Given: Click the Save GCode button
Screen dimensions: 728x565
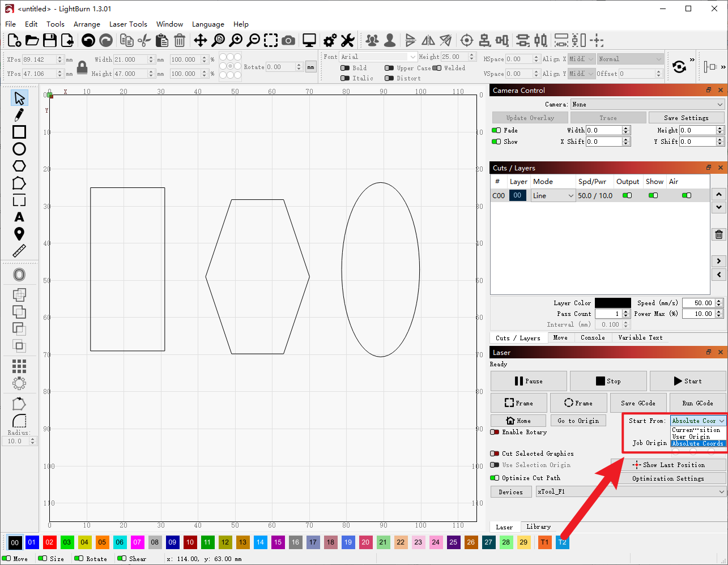Looking at the screenshot, I should coord(638,403).
